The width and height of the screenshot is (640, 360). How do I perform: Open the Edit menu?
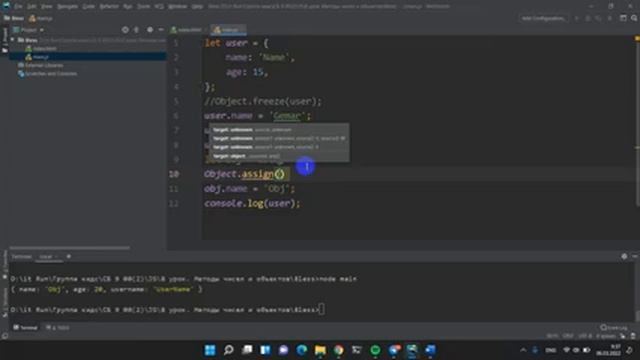(31, 7)
